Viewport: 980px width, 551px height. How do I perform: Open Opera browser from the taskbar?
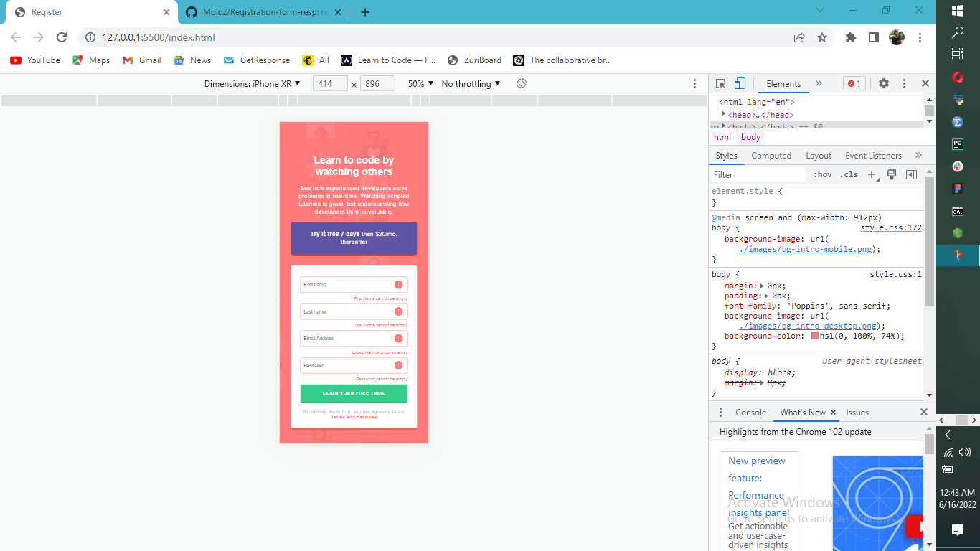pyautogui.click(x=957, y=77)
